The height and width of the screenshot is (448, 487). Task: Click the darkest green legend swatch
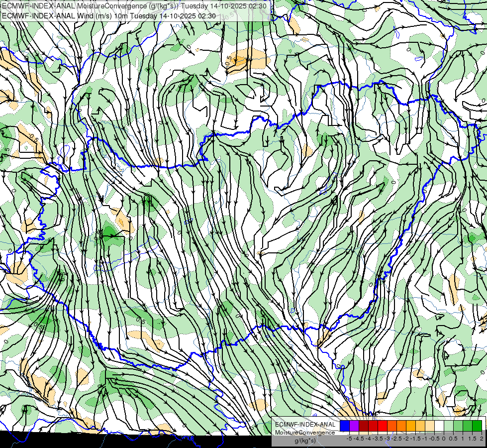pyautogui.click(x=477, y=426)
